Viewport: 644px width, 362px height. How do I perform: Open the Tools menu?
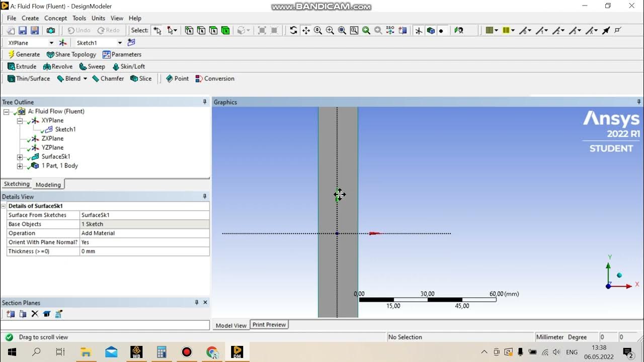point(79,18)
